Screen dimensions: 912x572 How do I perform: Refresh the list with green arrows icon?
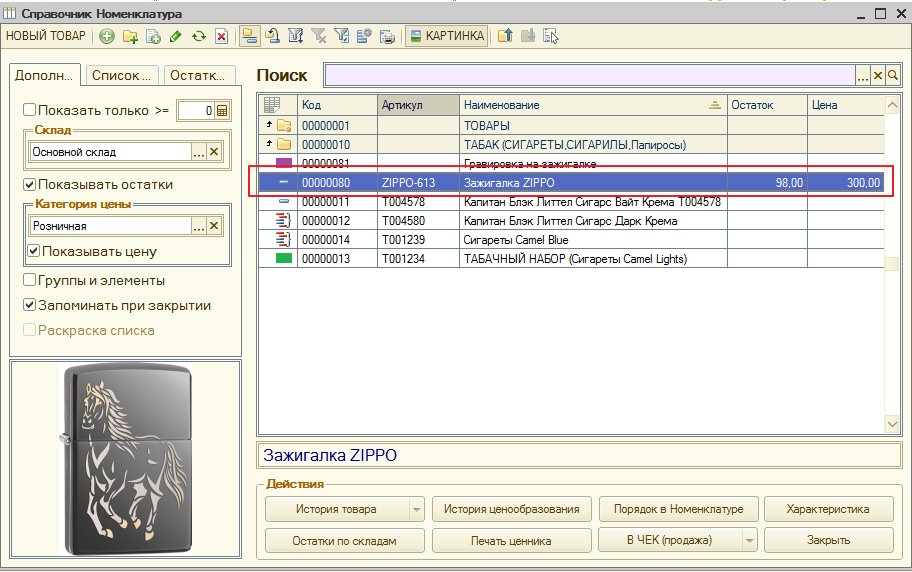[x=199, y=37]
